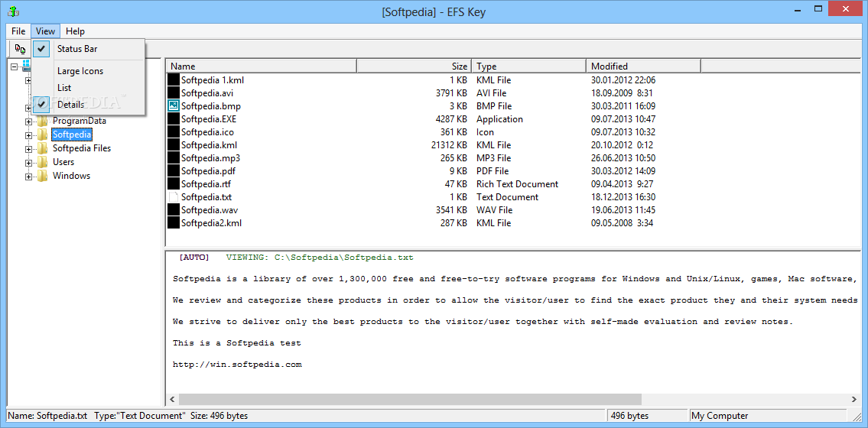The width and height of the screenshot is (868, 428).
Task: Click the folder icon of selected Softpedia node
Action: 43,135
